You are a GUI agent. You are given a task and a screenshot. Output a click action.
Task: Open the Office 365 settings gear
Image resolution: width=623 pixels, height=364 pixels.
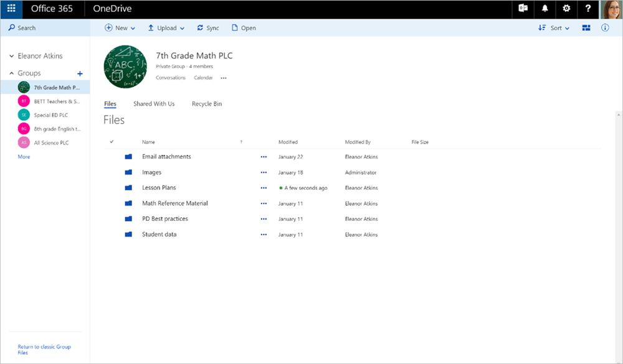566,9
